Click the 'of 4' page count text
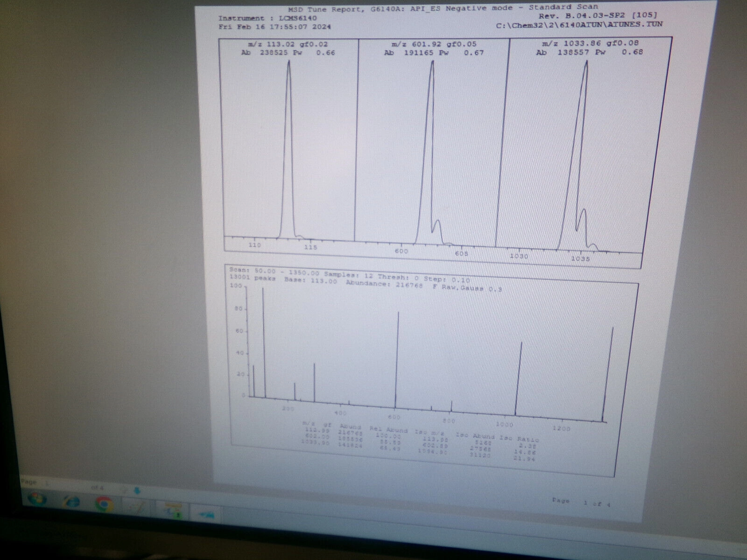The image size is (747, 560). click(97, 487)
